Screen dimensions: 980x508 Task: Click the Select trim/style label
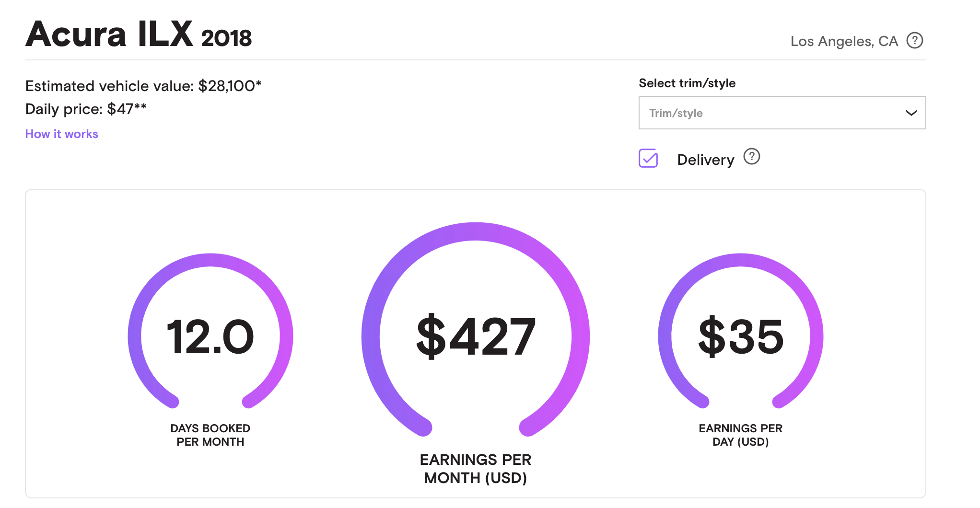tap(687, 83)
